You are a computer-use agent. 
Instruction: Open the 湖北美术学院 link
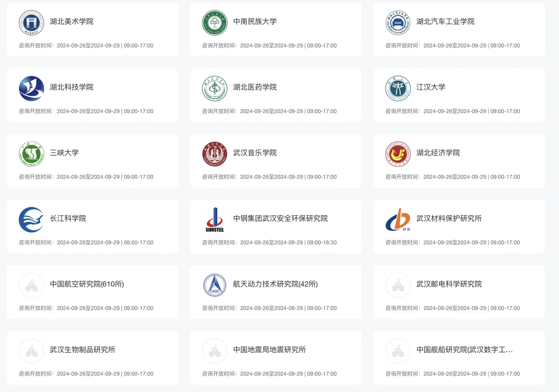[x=71, y=21]
